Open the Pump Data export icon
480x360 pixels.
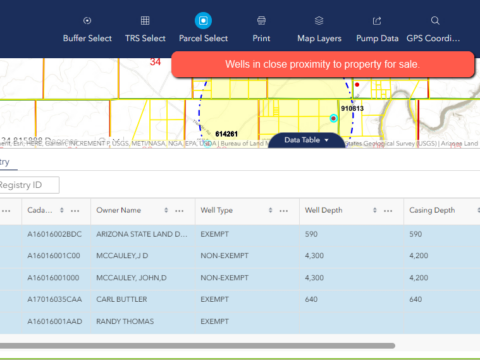[x=377, y=21]
